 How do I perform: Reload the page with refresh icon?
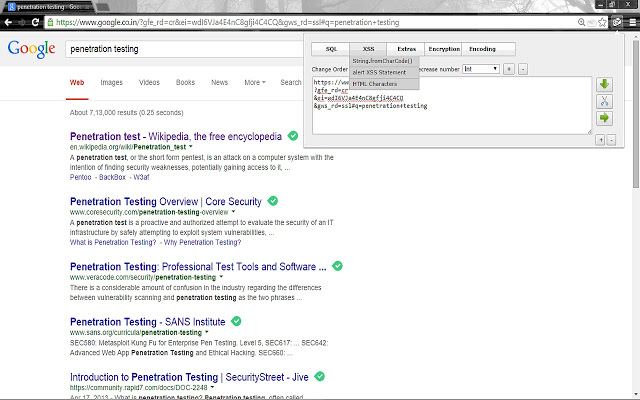[x=35, y=22]
